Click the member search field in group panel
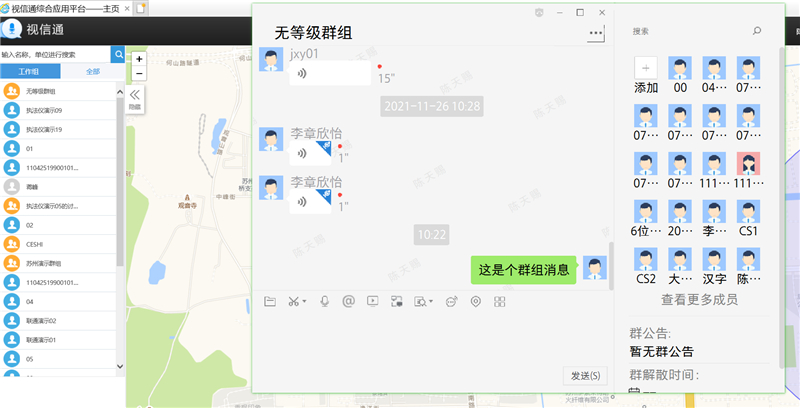Screen dimensions: 800x408 click(685, 32)
